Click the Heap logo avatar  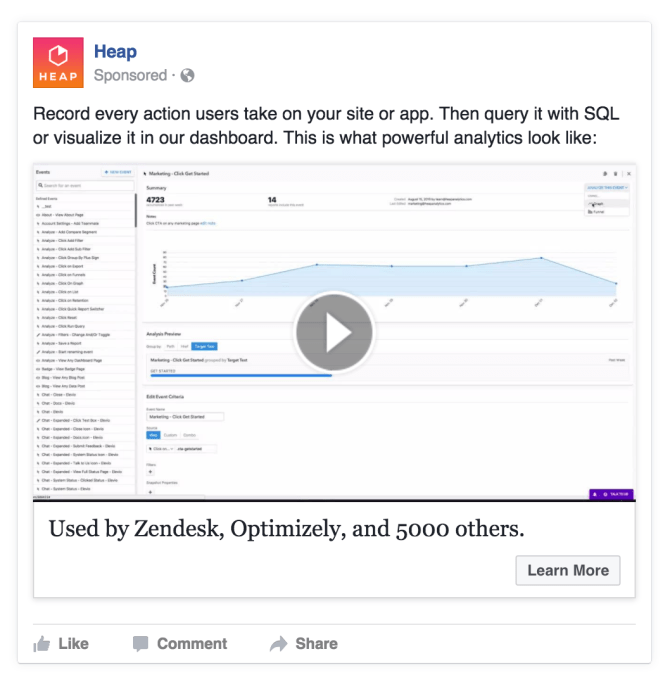pos(58,63)
